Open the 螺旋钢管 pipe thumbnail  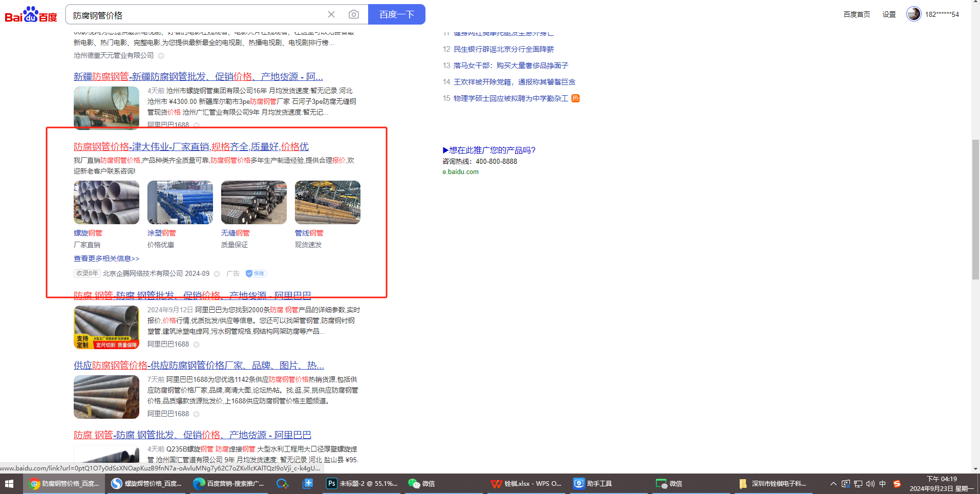pos(106,202)
